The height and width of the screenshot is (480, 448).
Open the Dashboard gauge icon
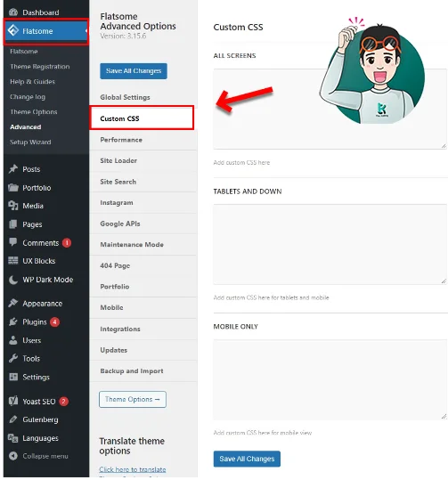(x=13, y=12)
